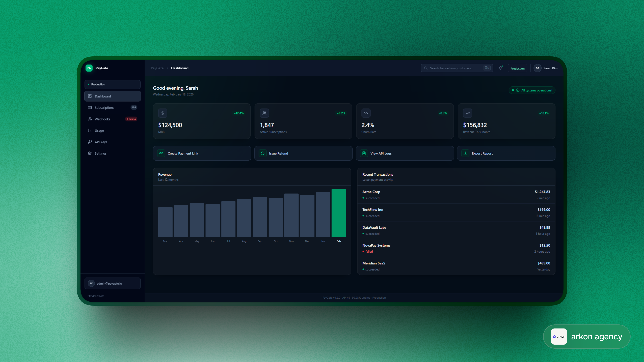The height and width of the screenshot is (362, 644).
Task: Open the Dashboard nav item
Action: coord(113,96)
